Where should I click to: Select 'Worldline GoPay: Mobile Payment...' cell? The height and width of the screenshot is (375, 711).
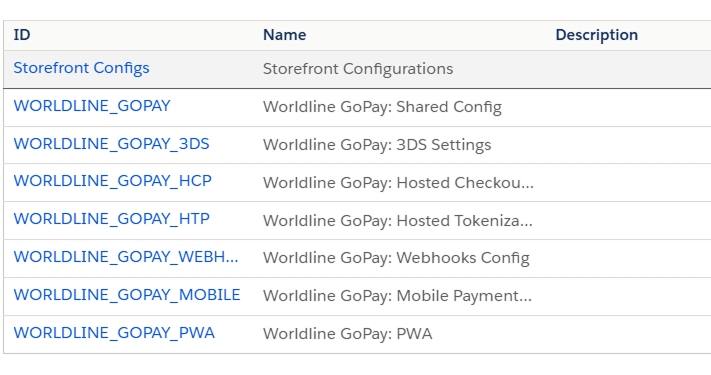pos(397,296)
